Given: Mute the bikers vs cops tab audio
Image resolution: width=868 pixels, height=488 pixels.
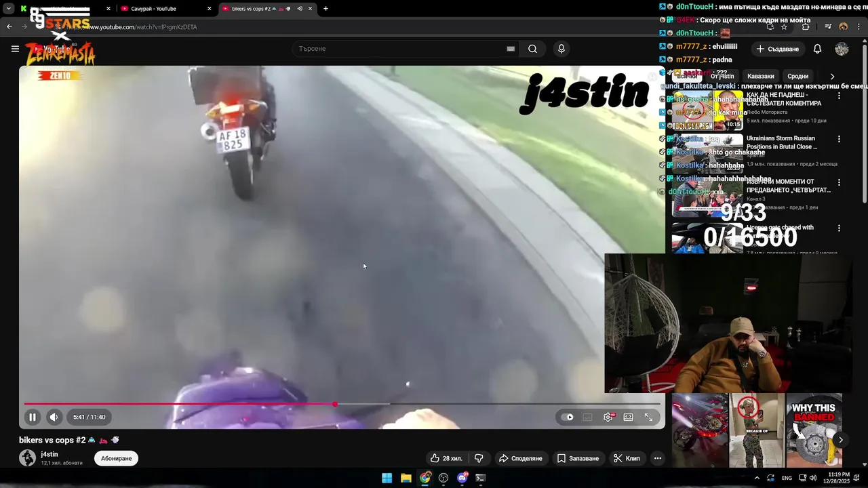Looking at the screenshot, I should tap(299, 9).
